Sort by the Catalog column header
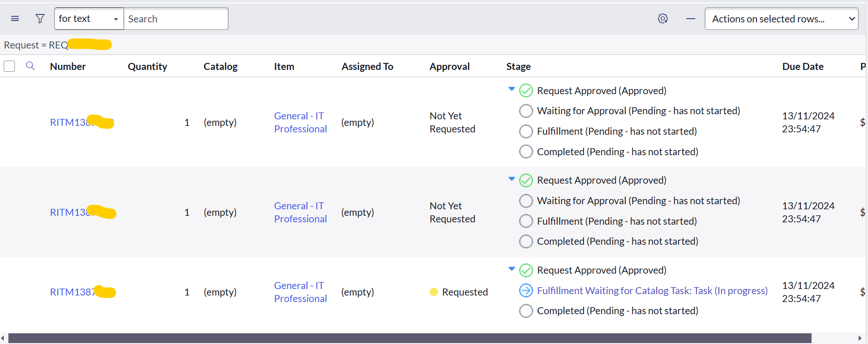 [220, 66]
